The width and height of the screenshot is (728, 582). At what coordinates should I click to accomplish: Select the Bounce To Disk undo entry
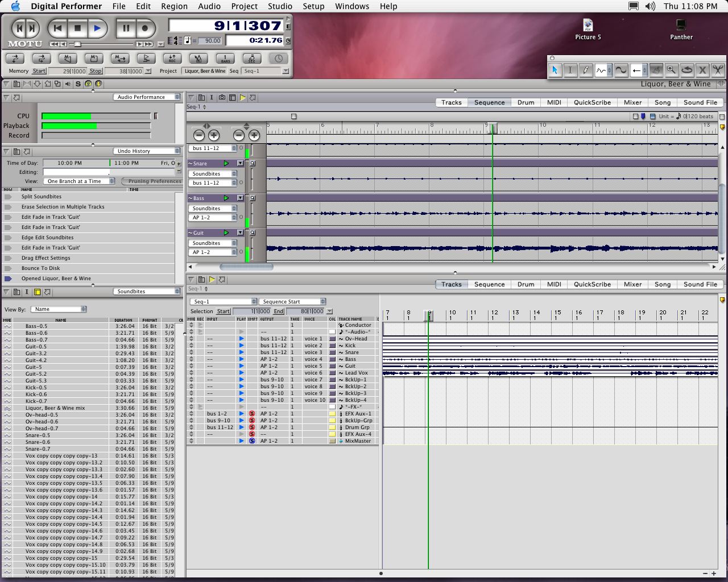(x=40, y=268)
